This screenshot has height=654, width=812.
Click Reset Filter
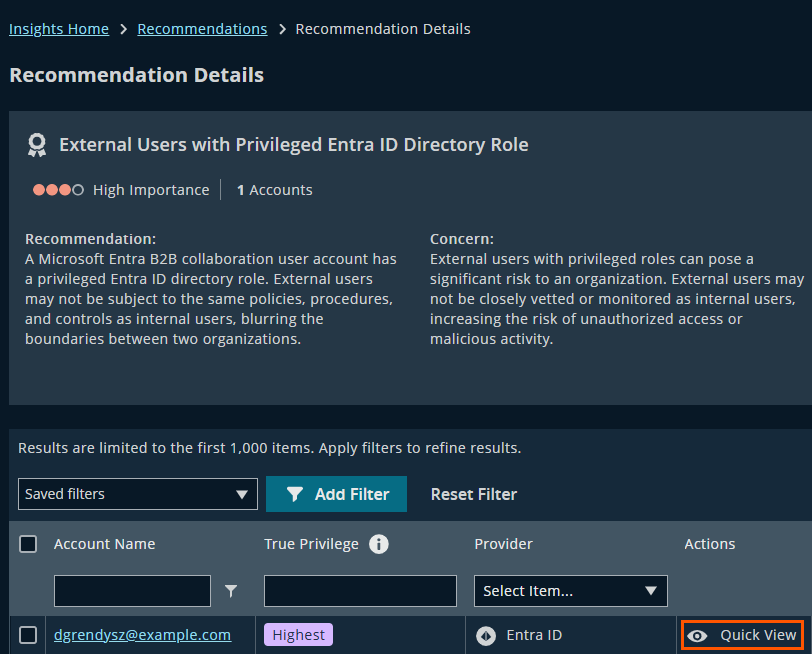[x=474, y=495]
